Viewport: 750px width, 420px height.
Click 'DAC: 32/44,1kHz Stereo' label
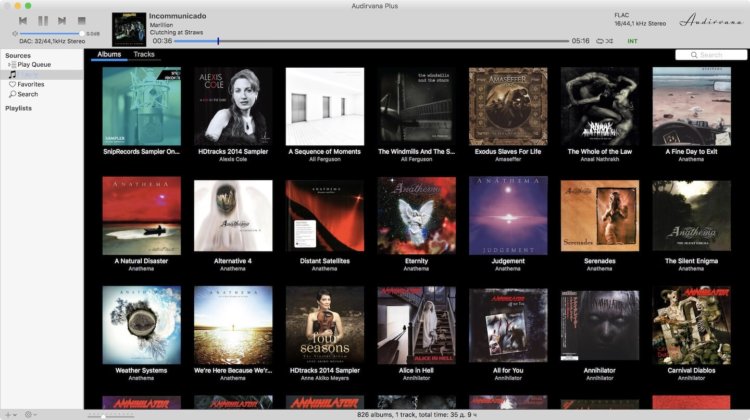52,42
